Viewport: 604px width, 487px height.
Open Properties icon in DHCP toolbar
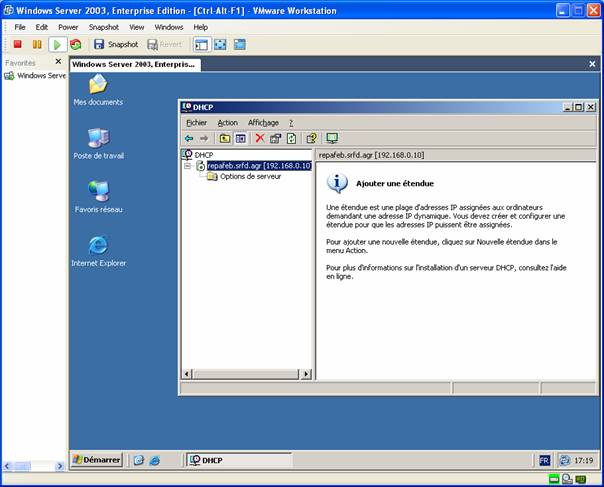275,138
